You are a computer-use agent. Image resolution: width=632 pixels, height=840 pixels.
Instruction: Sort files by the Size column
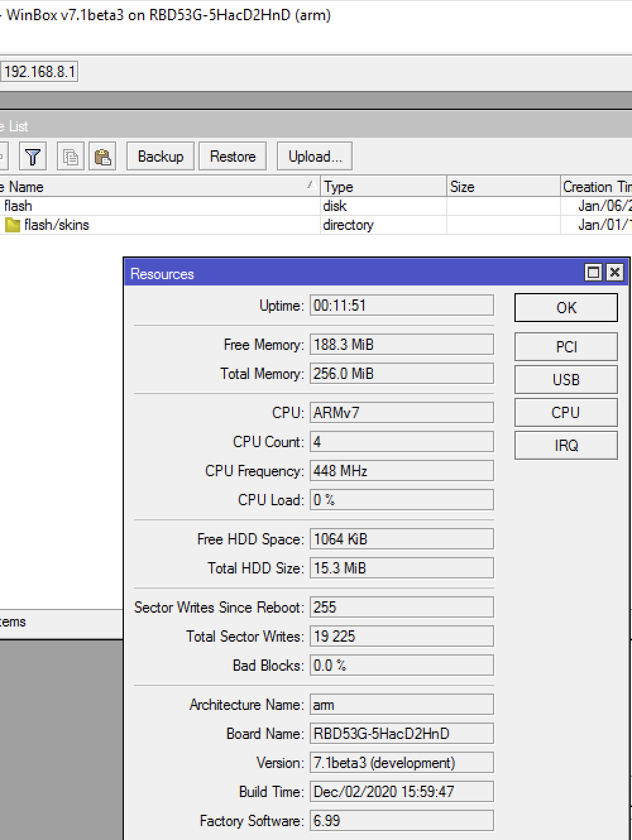504,187
